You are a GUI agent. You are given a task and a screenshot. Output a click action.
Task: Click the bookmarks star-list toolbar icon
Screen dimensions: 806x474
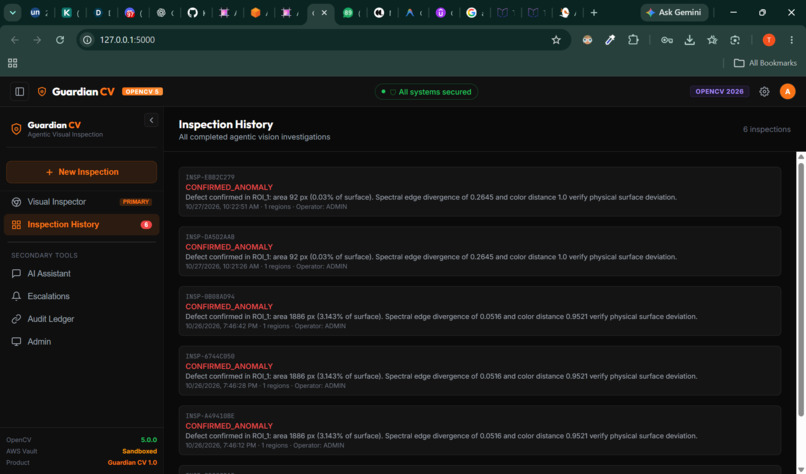tap(712, 40)
